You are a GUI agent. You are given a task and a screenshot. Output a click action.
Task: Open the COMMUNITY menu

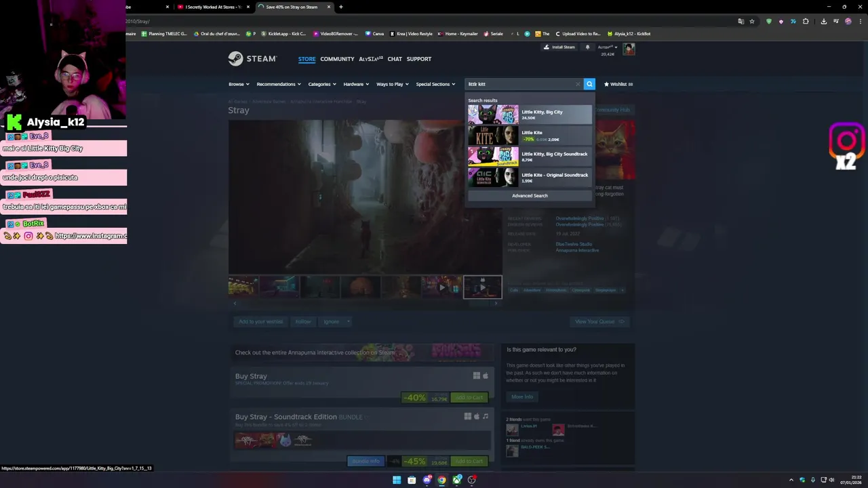click(337, 59)
